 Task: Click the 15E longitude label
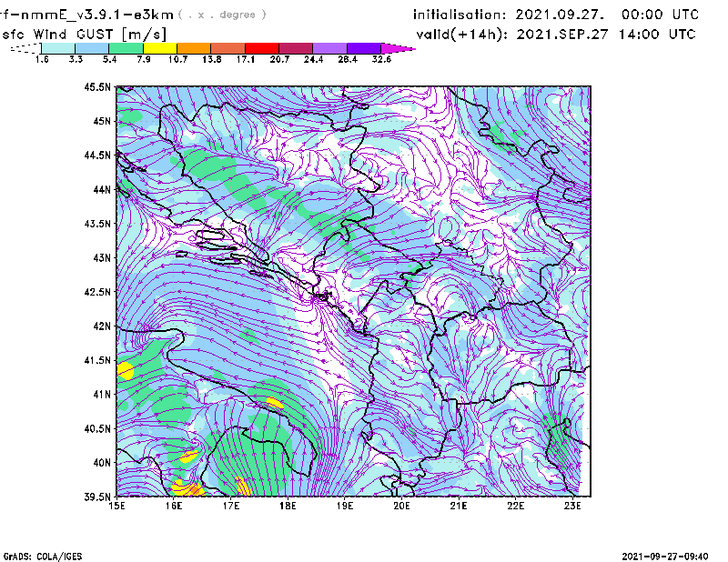[116, 506]
